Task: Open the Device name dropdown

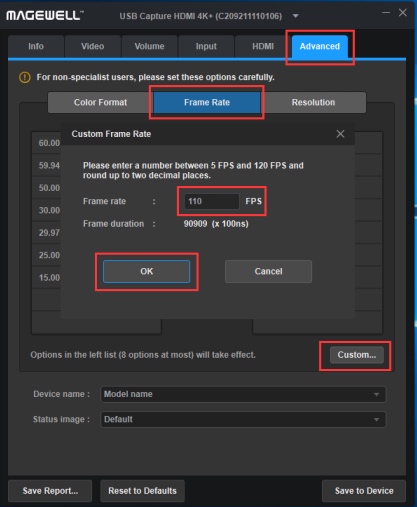Action: click(x=243, y=394)
